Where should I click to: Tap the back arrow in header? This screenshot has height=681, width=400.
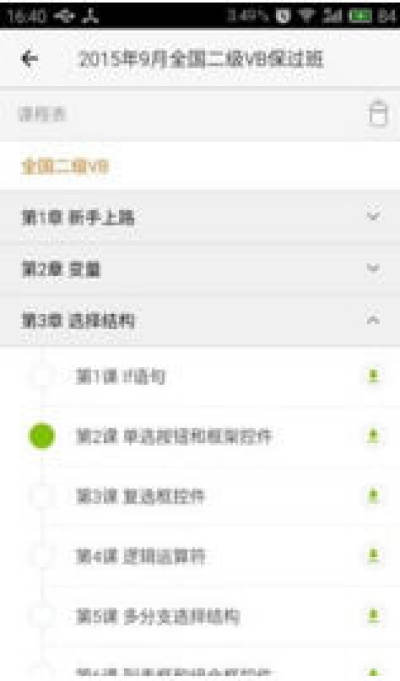click(x=30, y=59)
